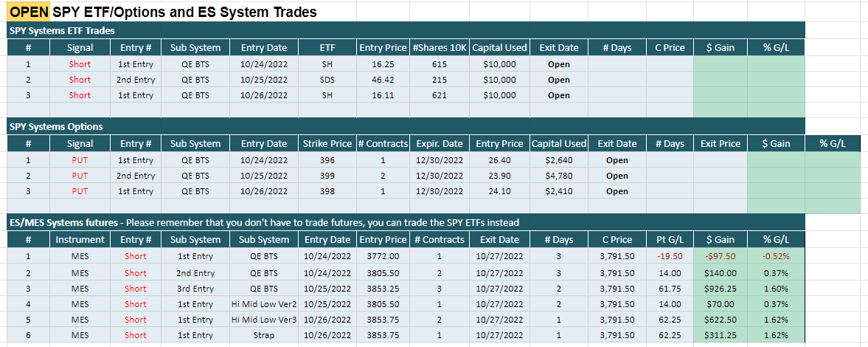
Task: Select the -$97.50 loss cell
Action: click(x=720, y=256)
